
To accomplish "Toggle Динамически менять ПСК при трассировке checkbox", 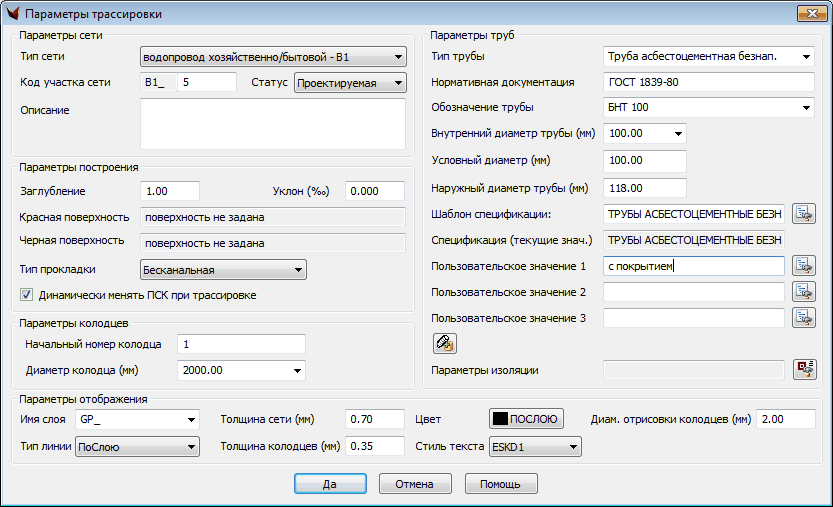I will coord(27,296).
